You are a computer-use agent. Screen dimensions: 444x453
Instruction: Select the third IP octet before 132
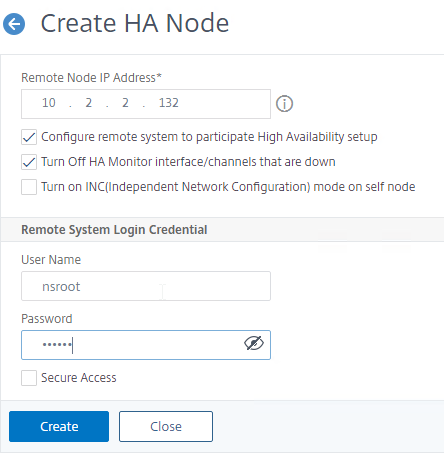tap(125, 103)
